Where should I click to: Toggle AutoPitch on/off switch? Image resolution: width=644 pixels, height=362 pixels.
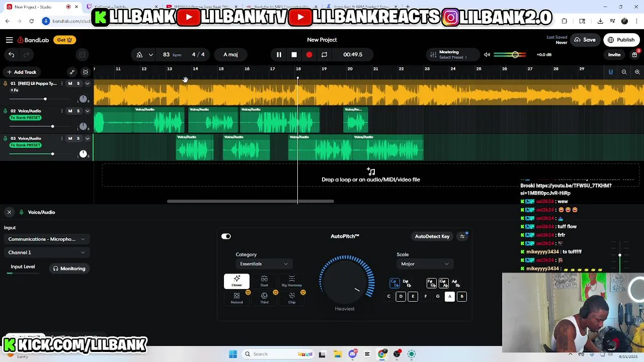(x=226, y=236)
